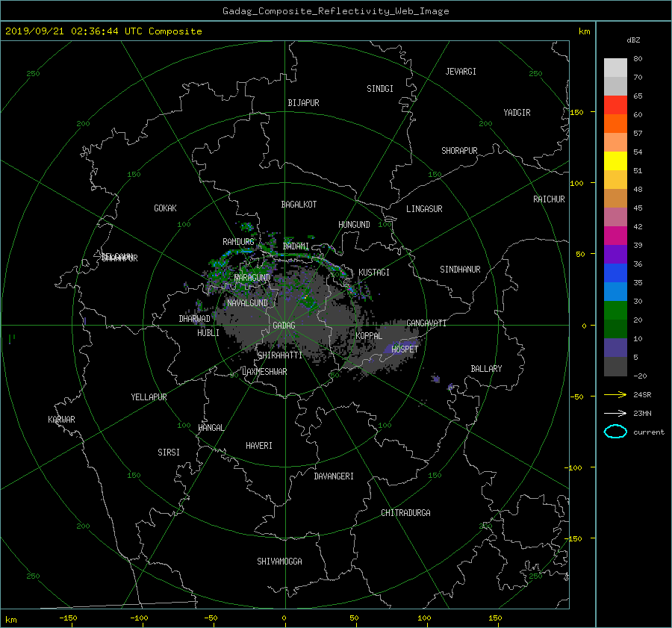The image size is (672, 628).
Task: Pick the magenta 39 dBZ color swatch
Action: (x=615, y=236)
